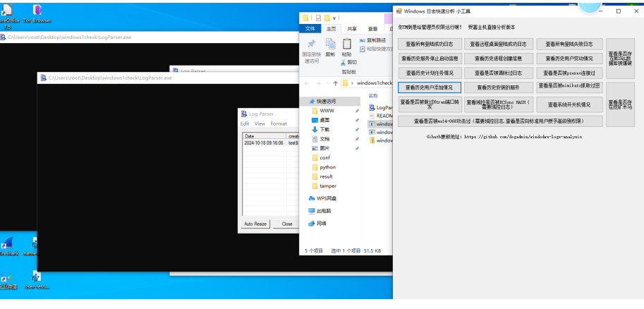Open 下载 in the navigation pane
Viewport: 644px width, 309px height.
pyautogui.click(x=324, y=129)
